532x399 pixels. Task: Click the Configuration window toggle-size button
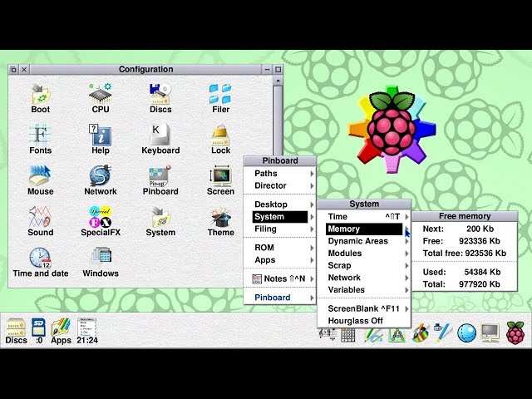(x=278, y=70)
